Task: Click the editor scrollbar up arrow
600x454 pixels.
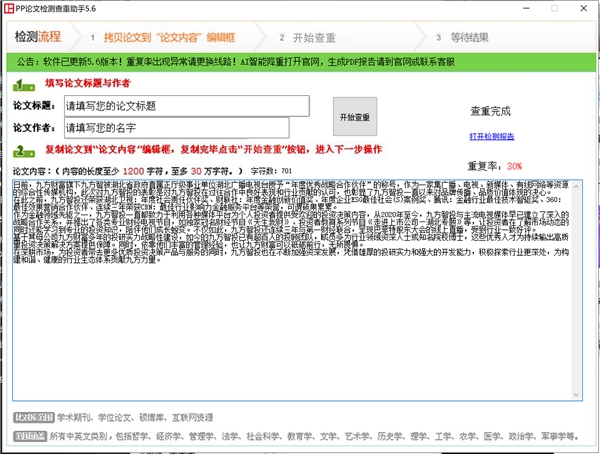Action: click(x=577, y=186)
